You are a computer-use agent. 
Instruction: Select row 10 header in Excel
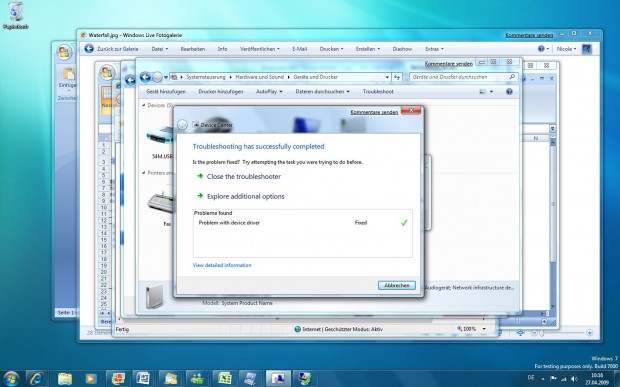(104, 208)
